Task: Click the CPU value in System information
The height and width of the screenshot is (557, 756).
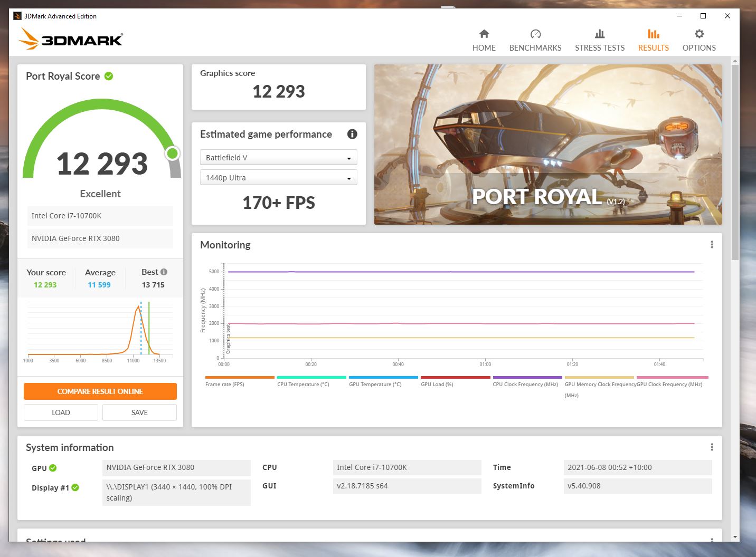Action: click(x=407, y=467)
